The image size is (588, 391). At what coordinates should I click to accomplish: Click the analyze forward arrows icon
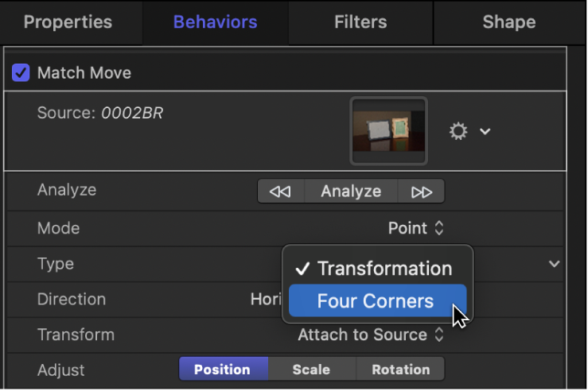(420, 192)
